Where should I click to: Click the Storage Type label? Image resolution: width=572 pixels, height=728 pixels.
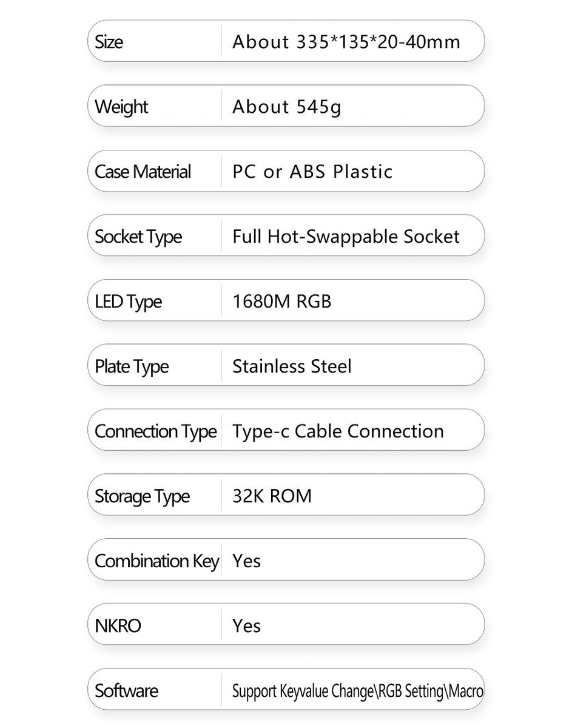143,497
